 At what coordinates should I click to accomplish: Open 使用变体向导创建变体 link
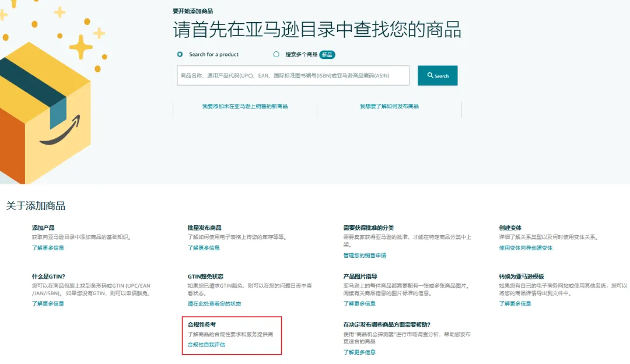coord(526,248)
